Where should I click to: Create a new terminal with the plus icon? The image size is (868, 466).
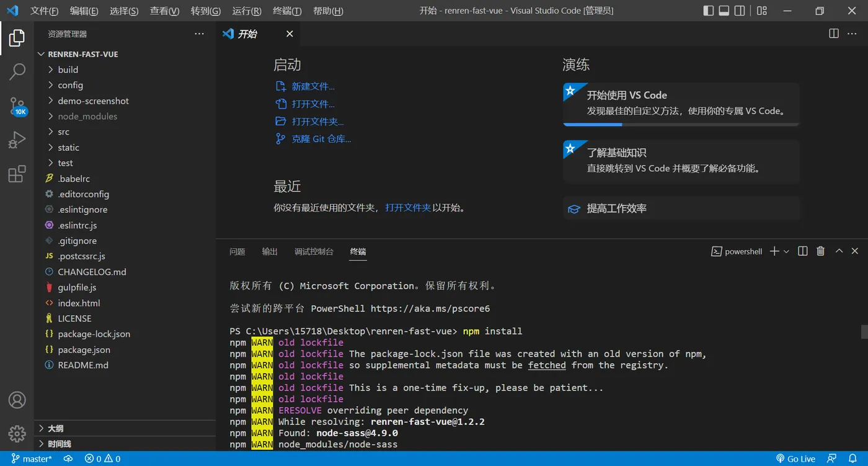point(774,251)
